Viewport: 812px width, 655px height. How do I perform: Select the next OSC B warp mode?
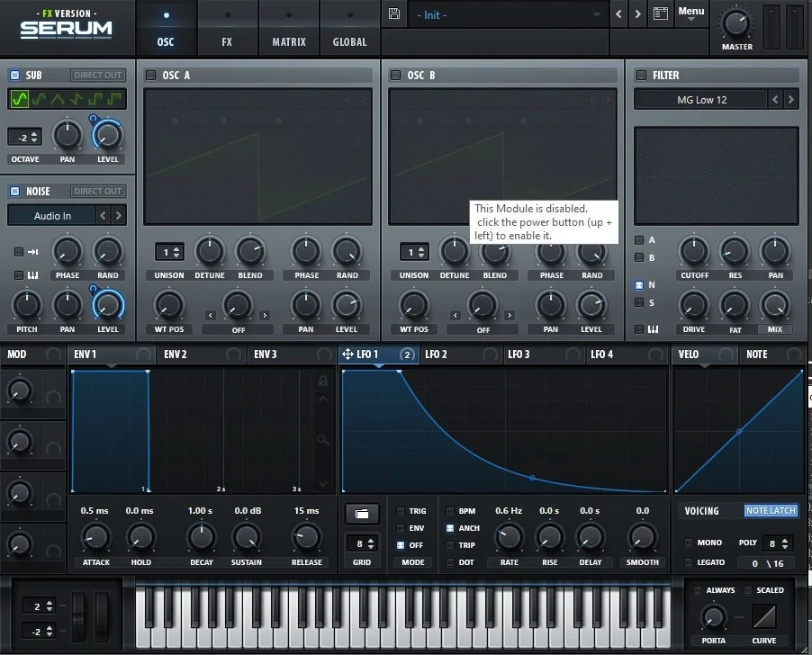[x=510, y=315]
